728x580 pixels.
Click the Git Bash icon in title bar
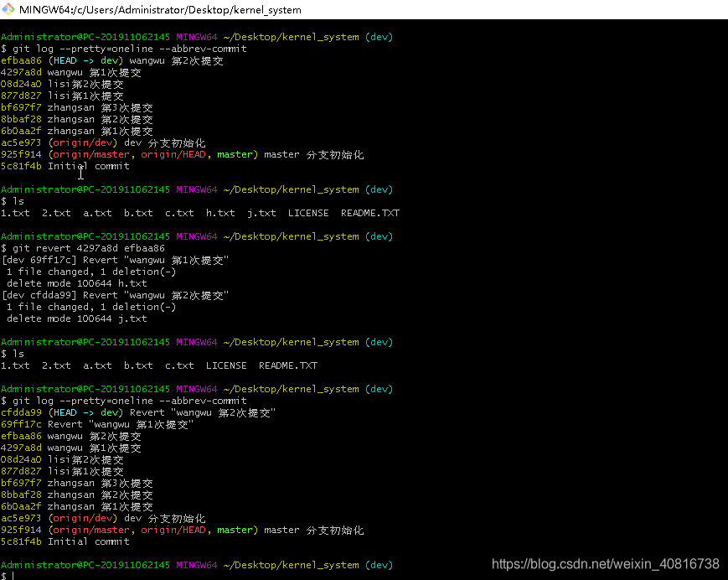pos(8,9)
